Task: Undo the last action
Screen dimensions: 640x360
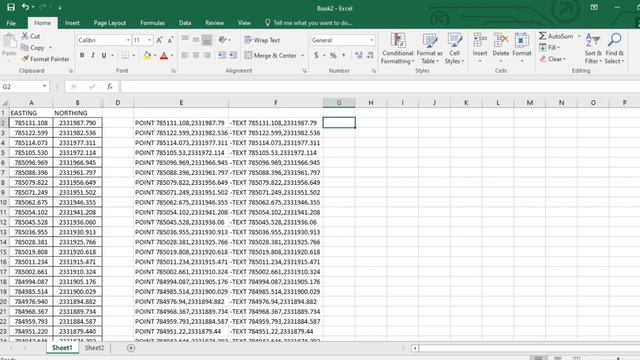Action: pos(25,7)
